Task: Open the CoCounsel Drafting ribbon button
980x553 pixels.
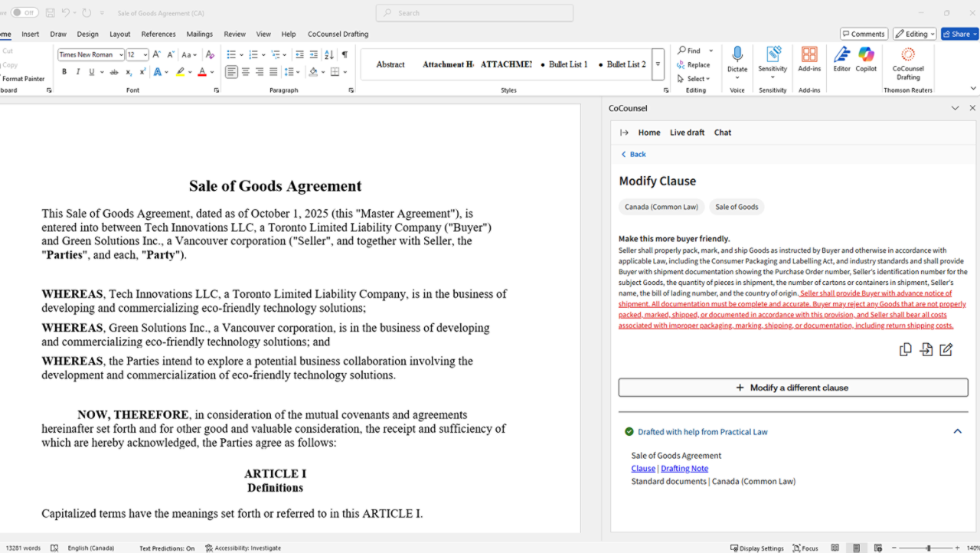Action: click(x=907, y=62)
